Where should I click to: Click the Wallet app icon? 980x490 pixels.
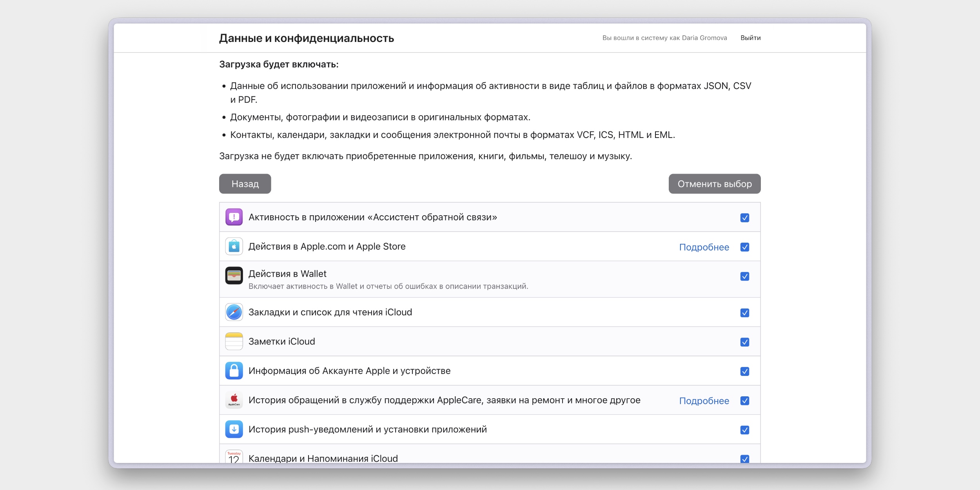234,276
